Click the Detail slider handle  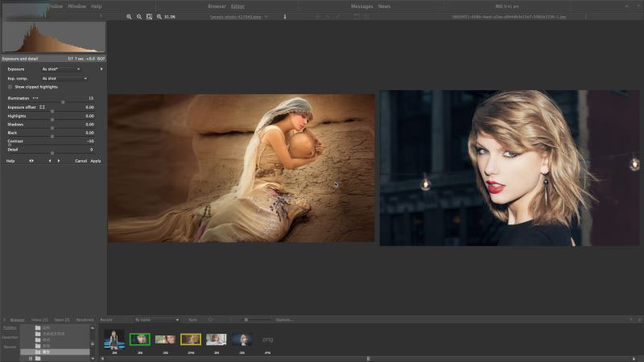tap(52, 153)
